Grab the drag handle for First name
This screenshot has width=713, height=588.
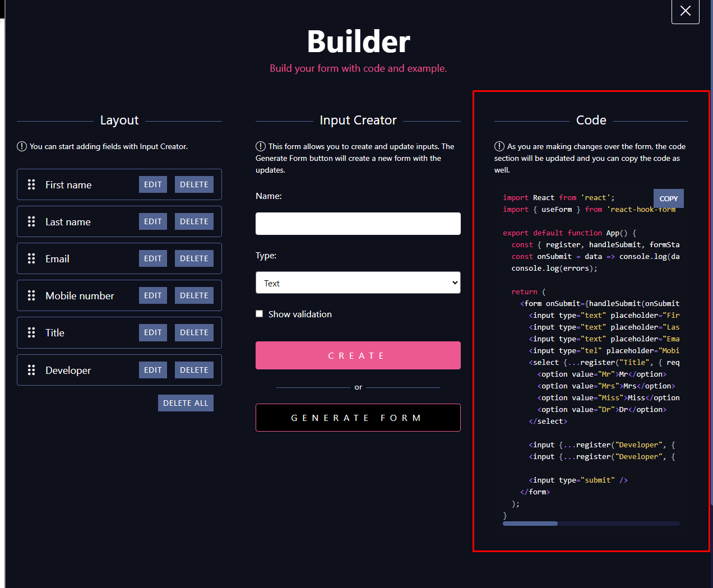click(x=31, y=184)
